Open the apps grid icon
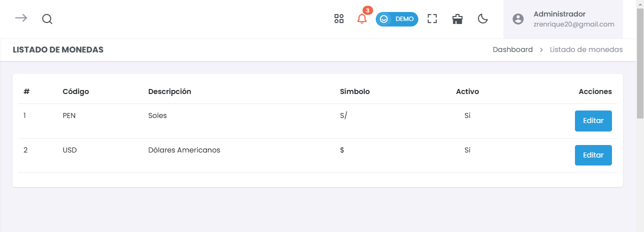644x232 pixels. point(339,19)
